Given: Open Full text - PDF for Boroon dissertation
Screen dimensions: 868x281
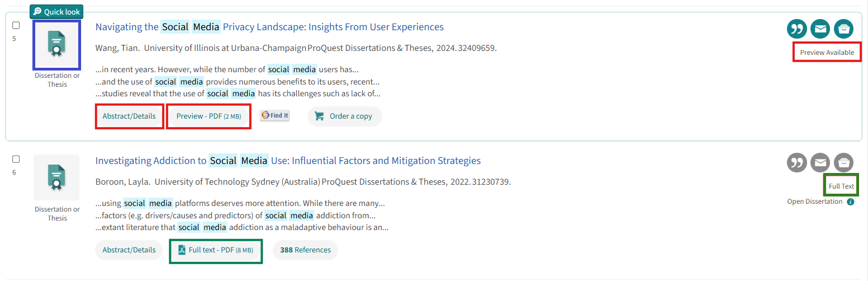Looking at the screenshot, I should (216, 250).
